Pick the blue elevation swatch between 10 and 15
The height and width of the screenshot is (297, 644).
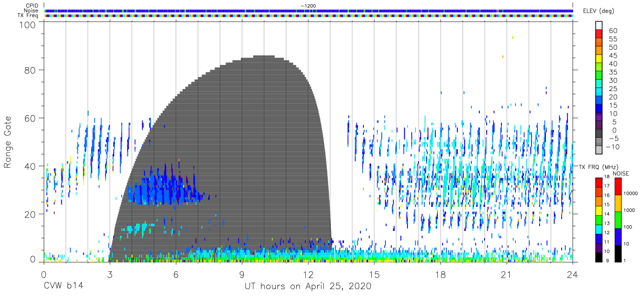click(600, 108)
